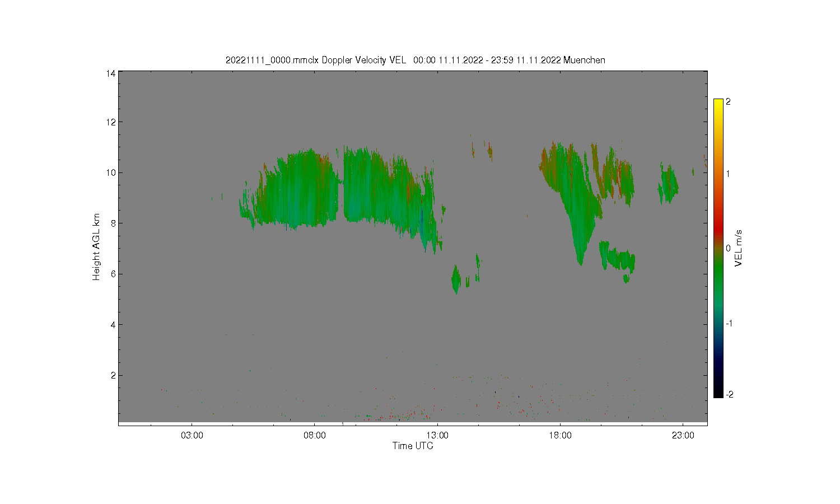Click the colorbar tick value -1
The width and height of the screenshot is (840, 504).
[728, 324]
